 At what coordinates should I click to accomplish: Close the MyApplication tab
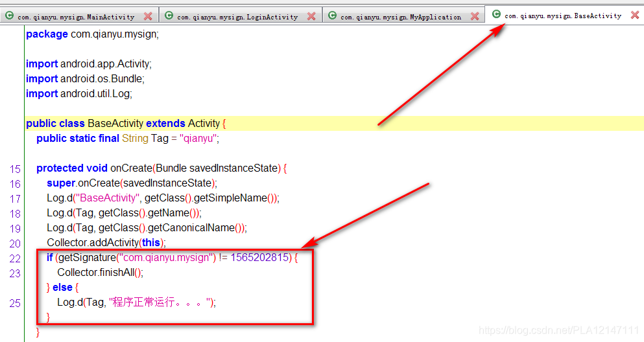pos(475,16)
